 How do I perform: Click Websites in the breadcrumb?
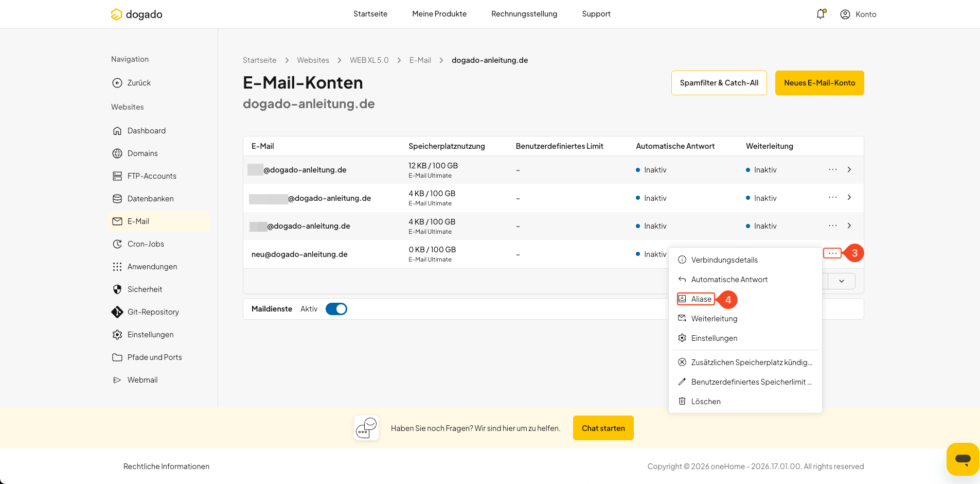pyautogui.click(x=313, y=60)
